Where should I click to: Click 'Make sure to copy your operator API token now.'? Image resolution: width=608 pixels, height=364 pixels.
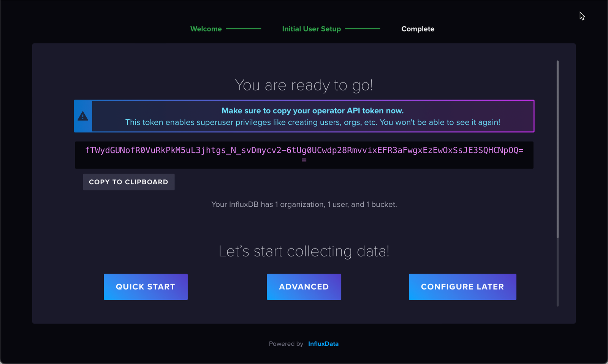pyautogui.click(x=312, y=111)
